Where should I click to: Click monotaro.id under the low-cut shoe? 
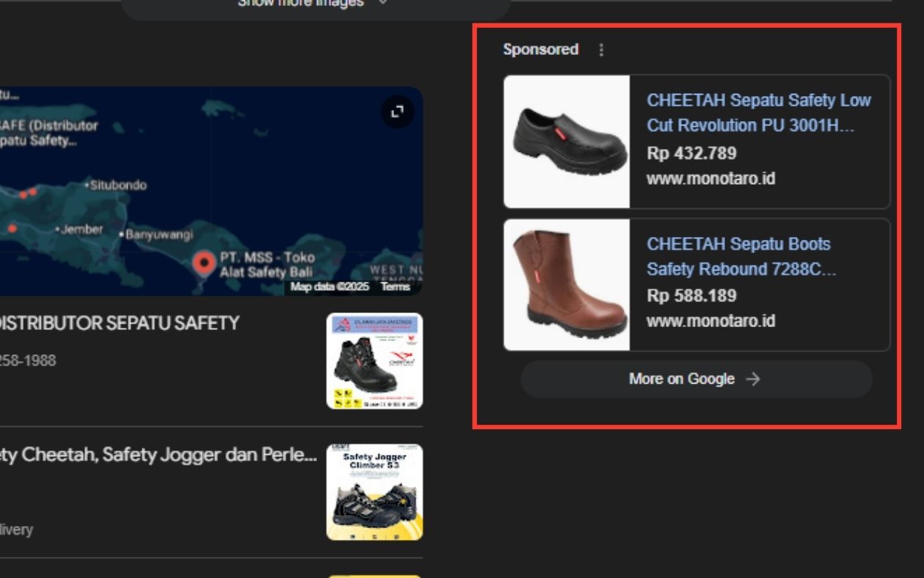(x=710, y=178)
